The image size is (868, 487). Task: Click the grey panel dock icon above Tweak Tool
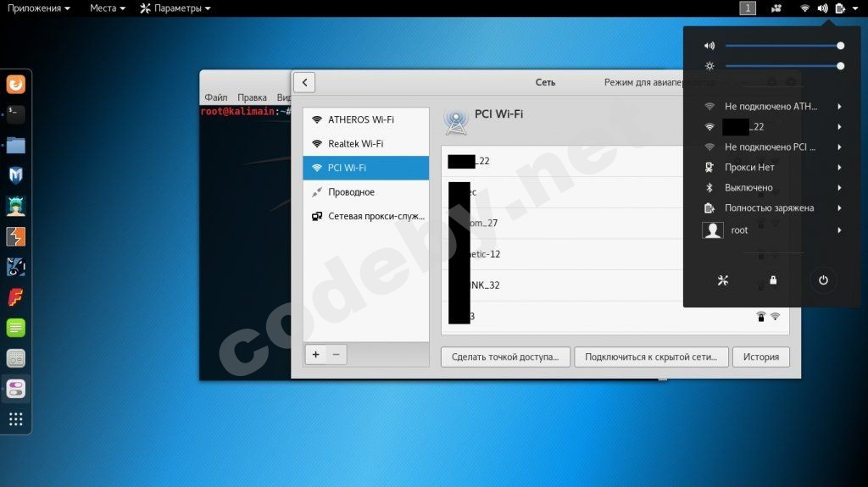(15, 358)
